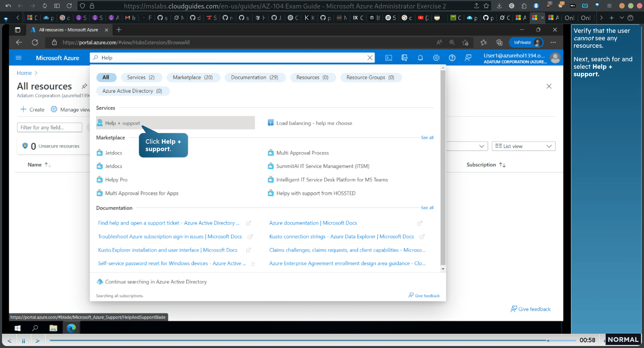Screen dimensions: 644x348
Task: Click the search results scrollbar
Action: [x=443, y=168]
